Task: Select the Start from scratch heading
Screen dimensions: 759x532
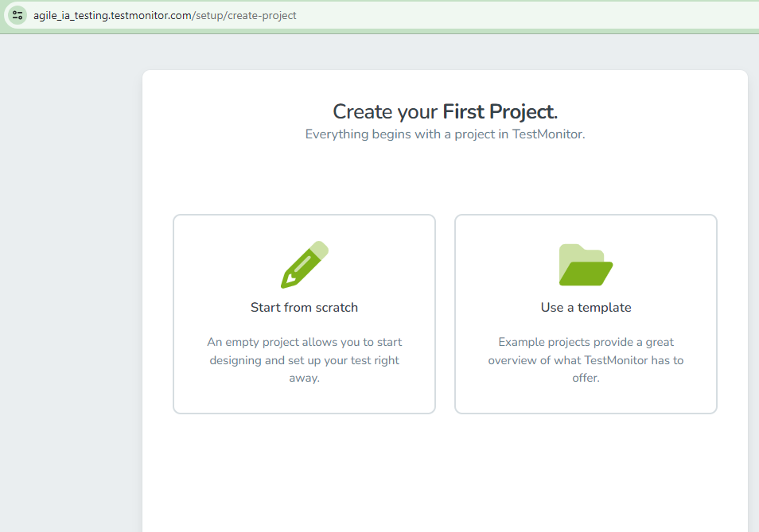Action: coord(305,308)
